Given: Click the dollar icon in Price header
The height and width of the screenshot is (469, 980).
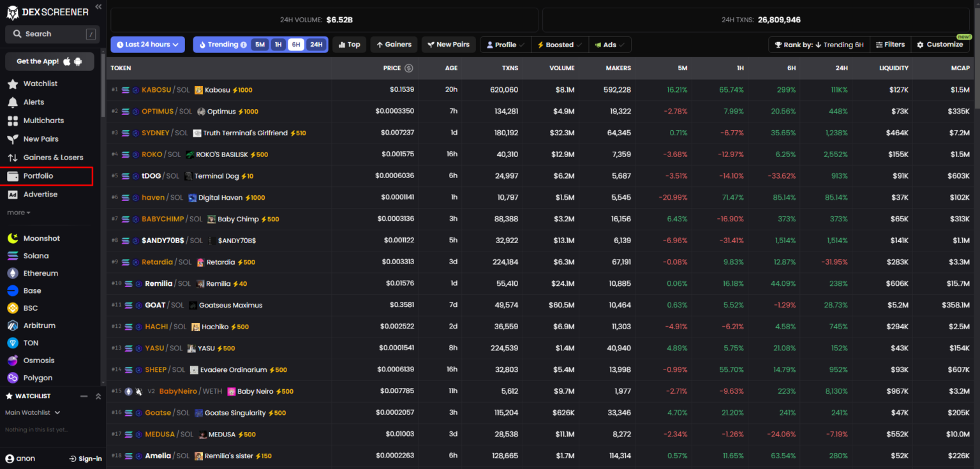Looking at the screenshot, I should tap(409, 68).
